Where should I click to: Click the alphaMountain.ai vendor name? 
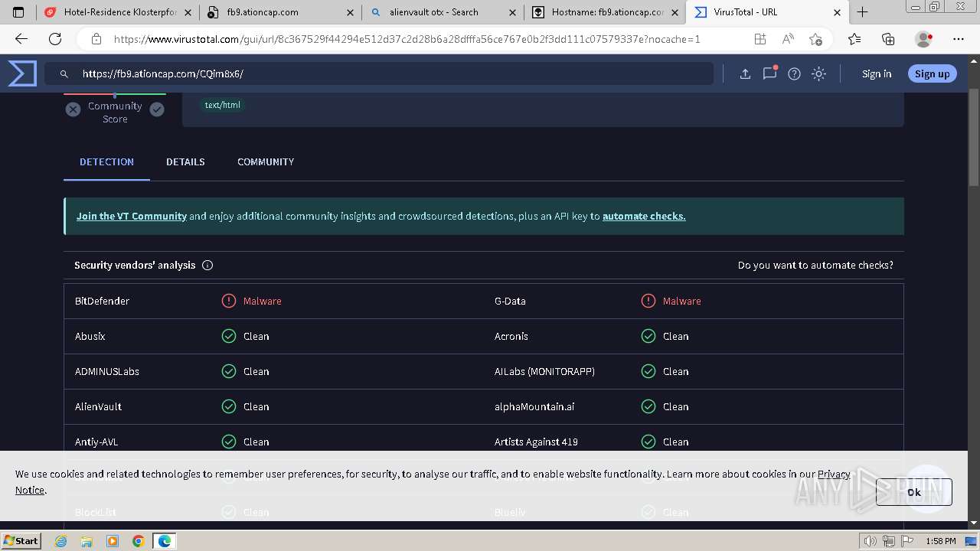534,406
